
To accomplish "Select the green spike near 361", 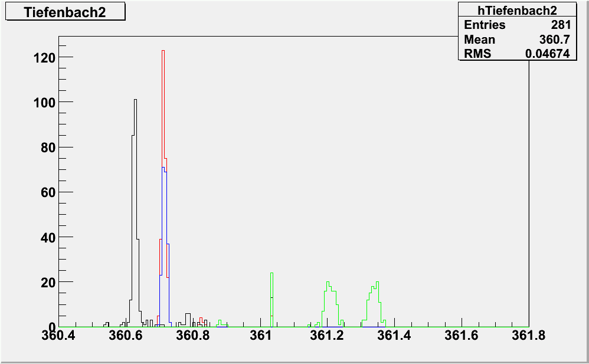I will [x=271, y=274].
